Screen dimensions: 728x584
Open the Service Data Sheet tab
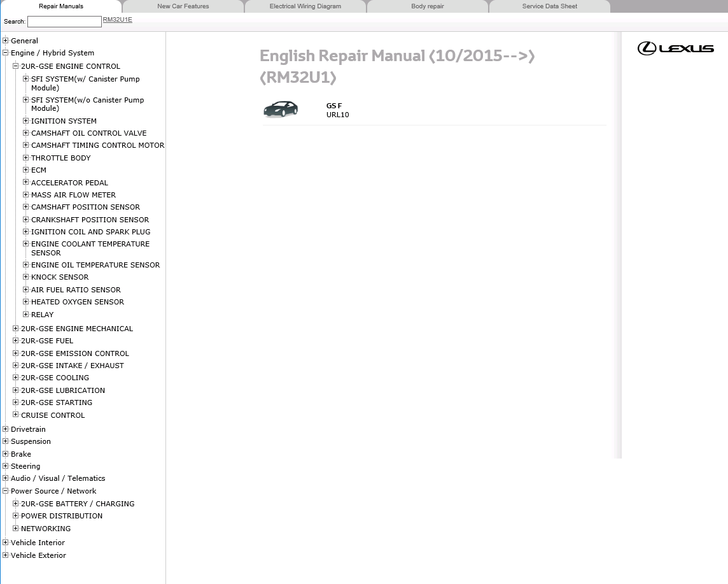[x=549, y=6]
